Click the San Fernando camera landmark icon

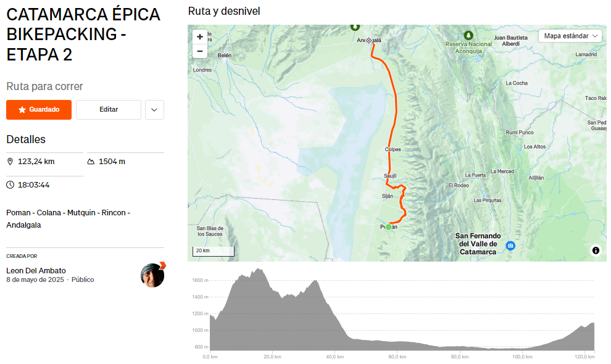pyautogui.click(x=510, y=246)
